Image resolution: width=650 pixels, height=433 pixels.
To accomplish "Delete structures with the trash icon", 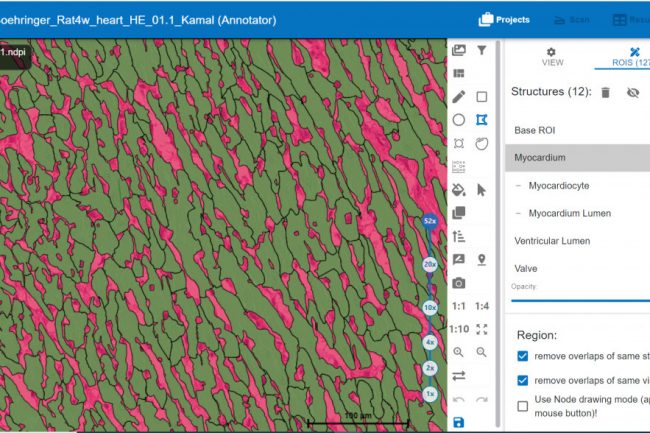I will 606,92.
